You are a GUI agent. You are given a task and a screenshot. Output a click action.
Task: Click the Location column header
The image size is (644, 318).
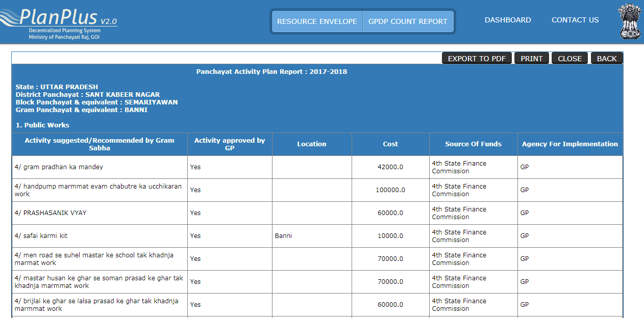click(312, 144)
